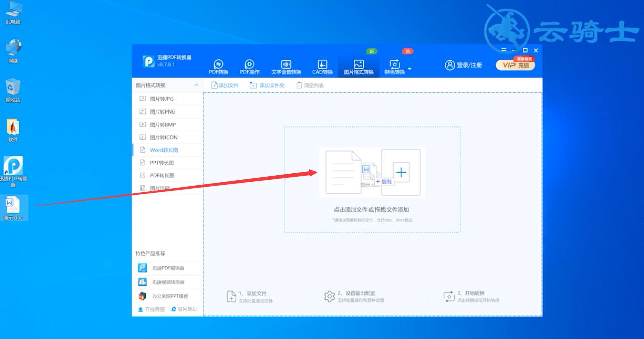Open PDF转长图 in the sidebar
The width and height of the screenshot is (644, 339).
(x=168, y=175)
